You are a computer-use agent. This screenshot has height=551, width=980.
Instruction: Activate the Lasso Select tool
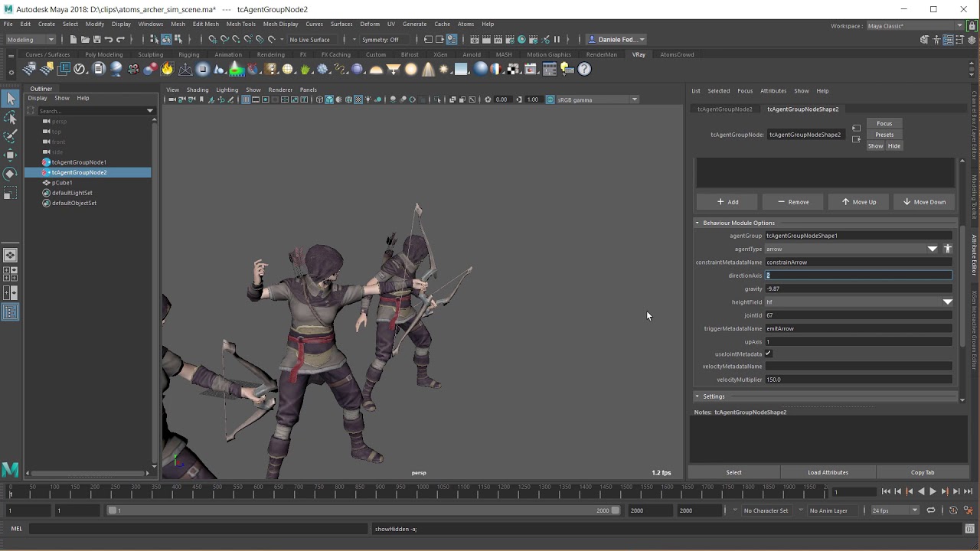tap(10, 117)
